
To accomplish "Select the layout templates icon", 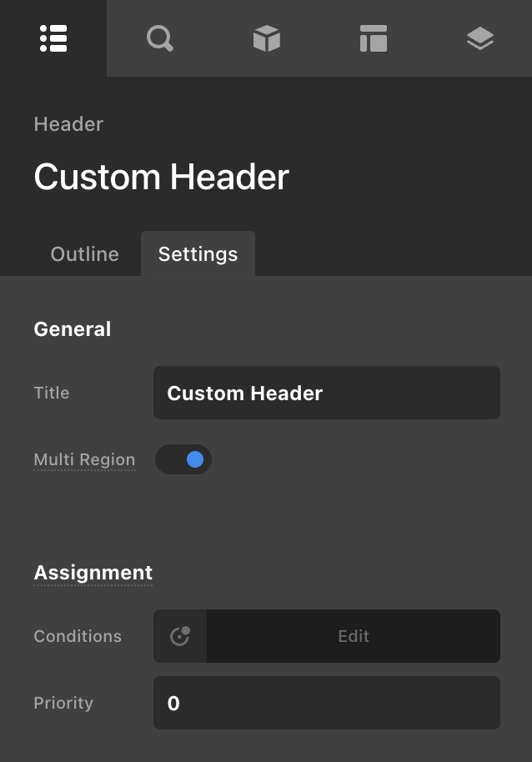I will coord(373,38).
